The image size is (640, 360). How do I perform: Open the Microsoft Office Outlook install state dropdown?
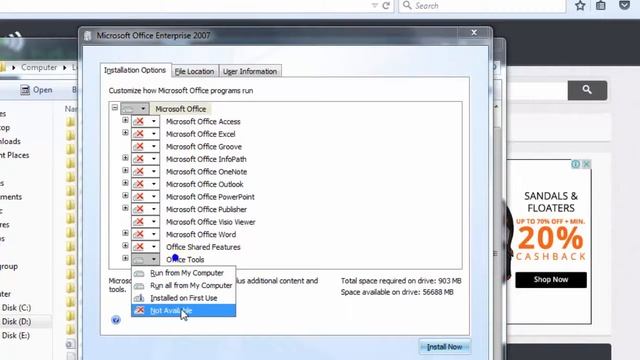coord(145,184)
